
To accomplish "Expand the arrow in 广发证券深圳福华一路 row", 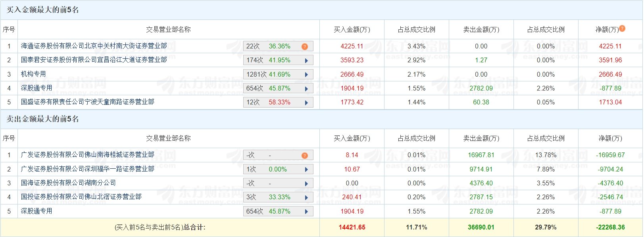I will [x=306, y=170].
